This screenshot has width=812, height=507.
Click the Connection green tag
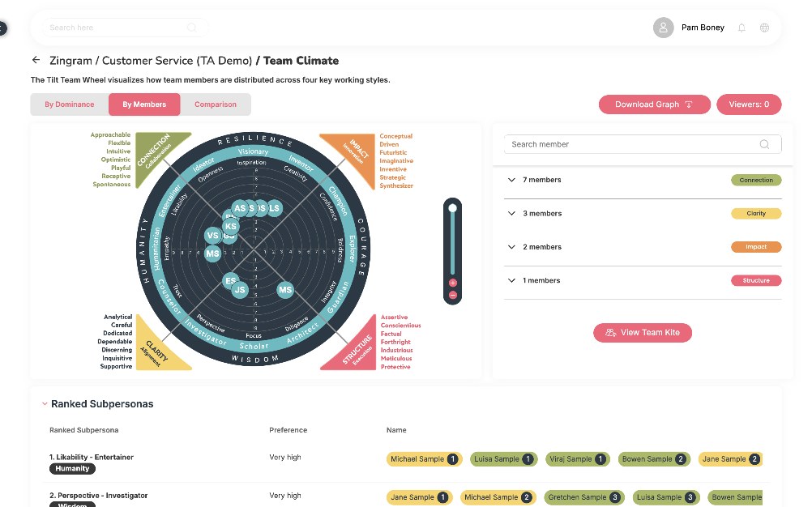756,180
